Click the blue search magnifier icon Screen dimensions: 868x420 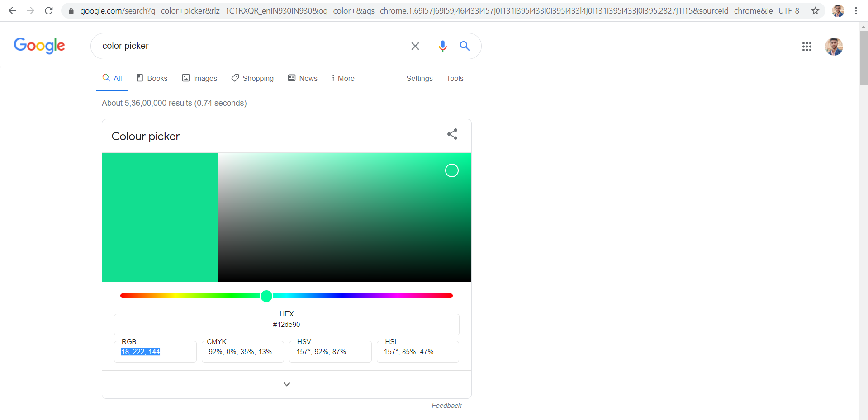(x=465, y=46)
